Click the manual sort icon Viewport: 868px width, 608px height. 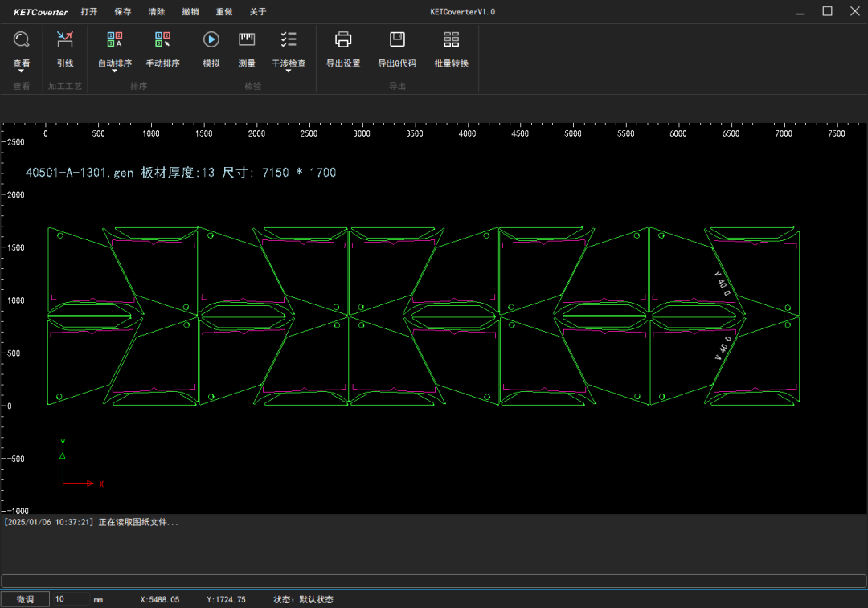tap(162, 40)
